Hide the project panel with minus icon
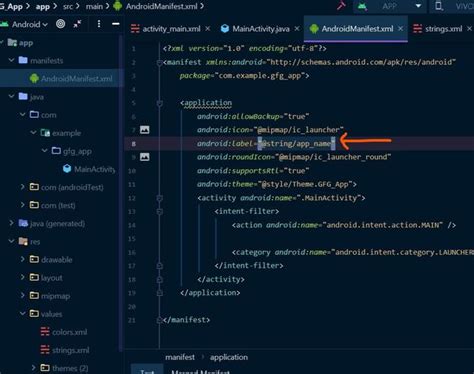The width and height of the screenshot is (474, 374). 116,24
